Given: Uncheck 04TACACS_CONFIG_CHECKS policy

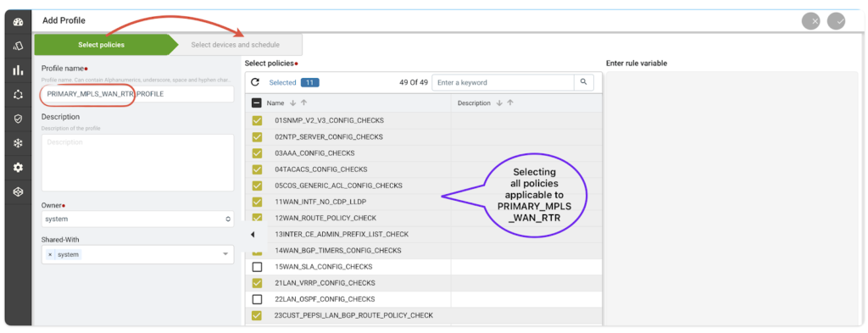Looking at the screenshot, I should 257,169.
